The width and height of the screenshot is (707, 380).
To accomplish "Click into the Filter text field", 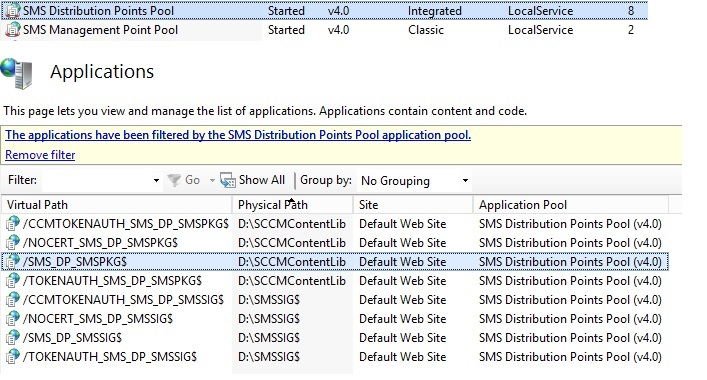I will pos(97,181).
